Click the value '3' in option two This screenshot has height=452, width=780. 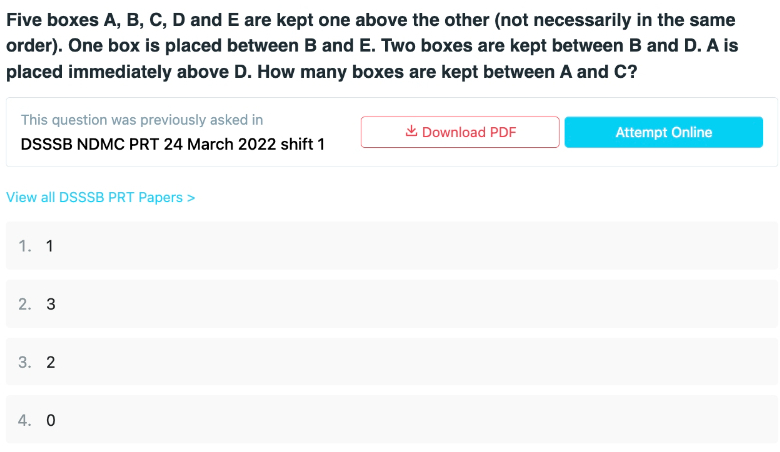coord(51,304)
